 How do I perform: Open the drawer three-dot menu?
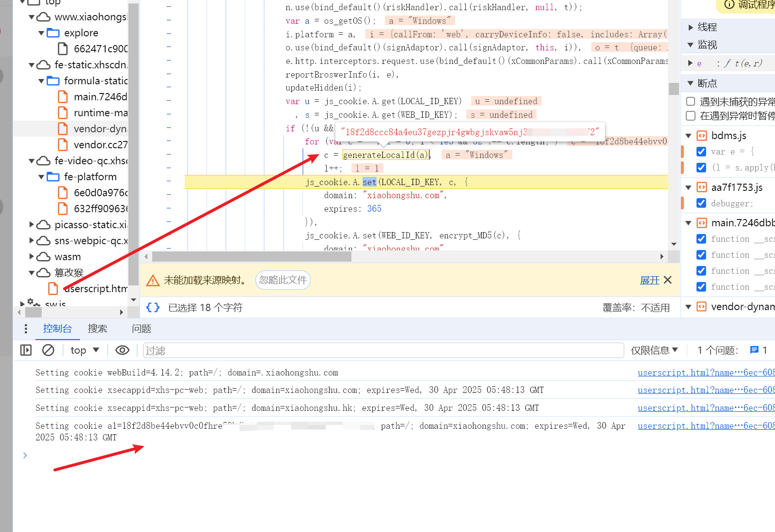[26, 329]
